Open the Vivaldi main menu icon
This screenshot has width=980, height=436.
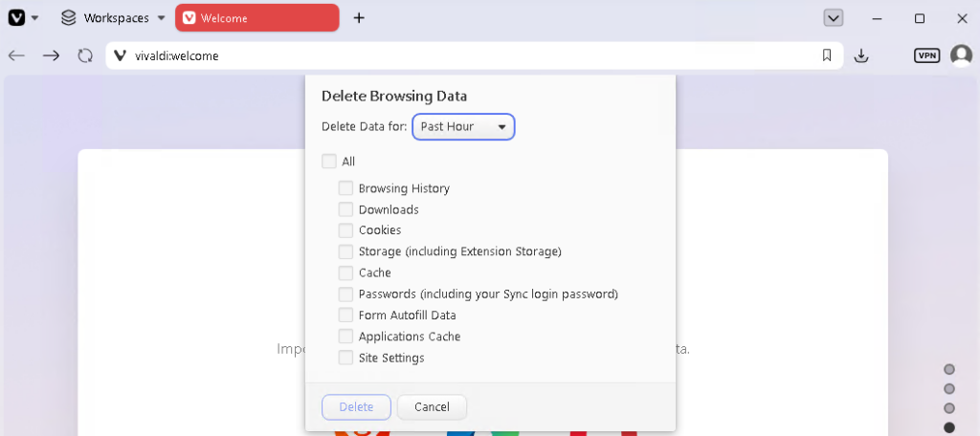point(17,18)
